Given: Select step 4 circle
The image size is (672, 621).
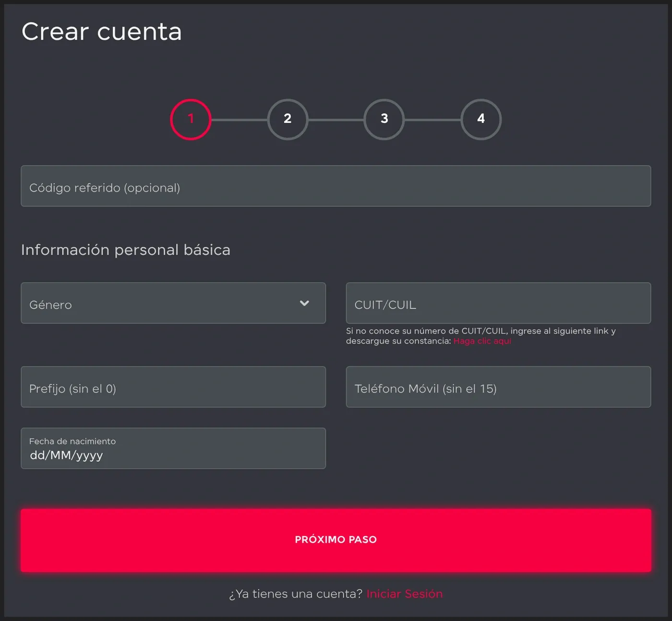Looking at the screenshot, I should coord(481,119).
